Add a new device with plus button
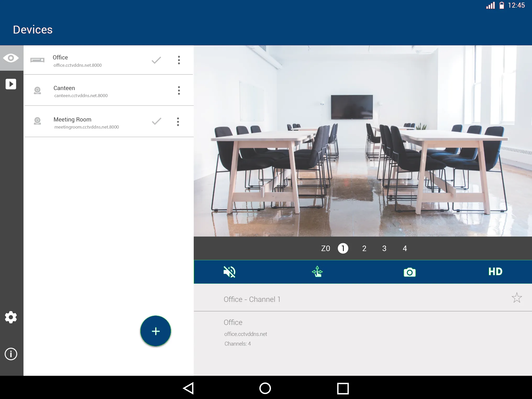 (x=156, y=331)
